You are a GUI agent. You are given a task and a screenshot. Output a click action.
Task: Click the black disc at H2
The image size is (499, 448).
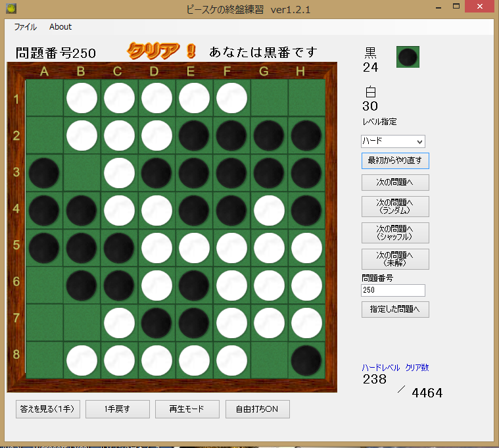coord(306,136)
